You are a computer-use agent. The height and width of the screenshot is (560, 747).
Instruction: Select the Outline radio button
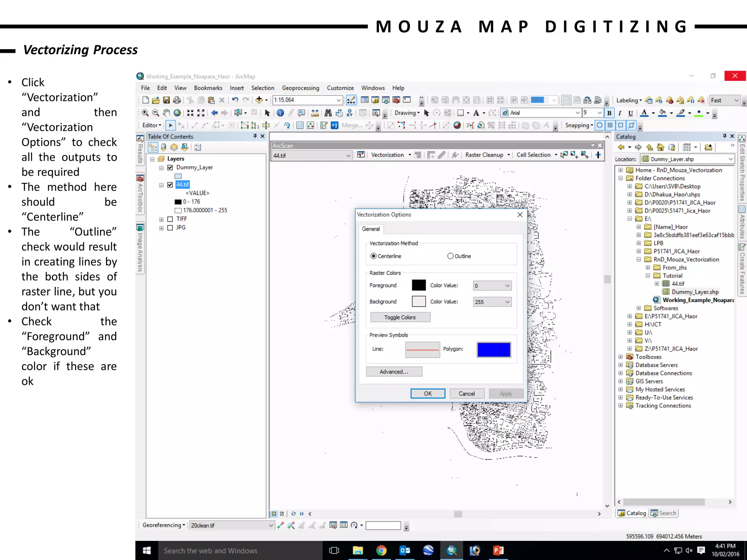(450, 256)
